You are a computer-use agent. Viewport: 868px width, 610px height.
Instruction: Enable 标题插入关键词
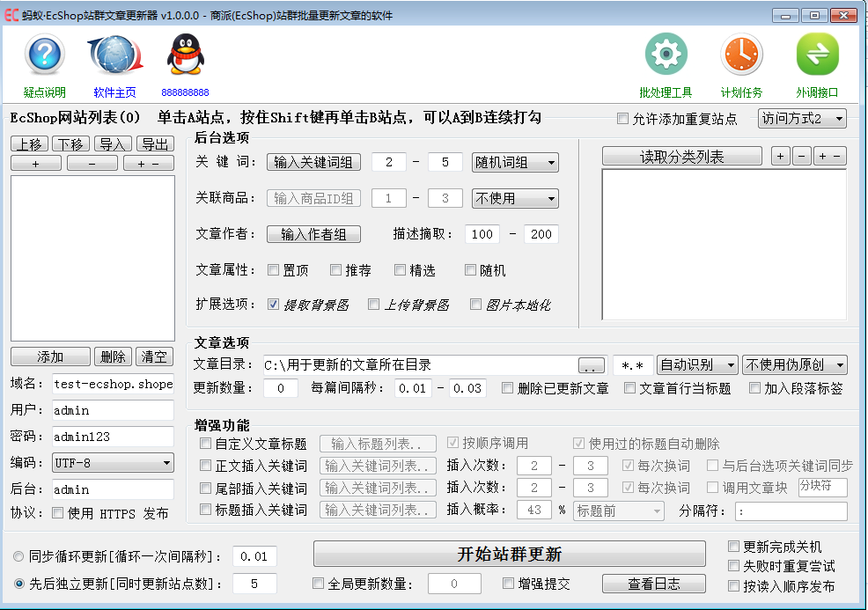(x=205, y=510)
